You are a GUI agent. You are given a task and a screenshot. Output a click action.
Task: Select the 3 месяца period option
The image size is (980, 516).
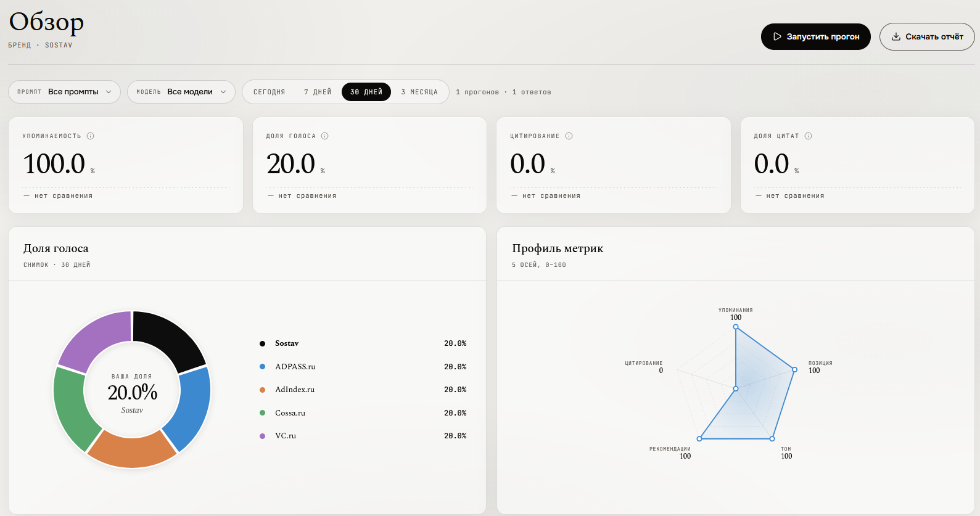click(419, 92)
